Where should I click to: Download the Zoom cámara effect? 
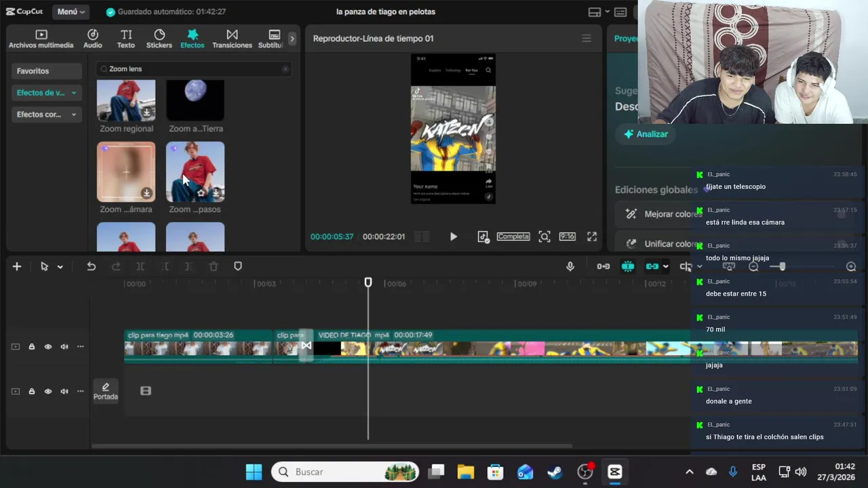click(x=146, y=193)
